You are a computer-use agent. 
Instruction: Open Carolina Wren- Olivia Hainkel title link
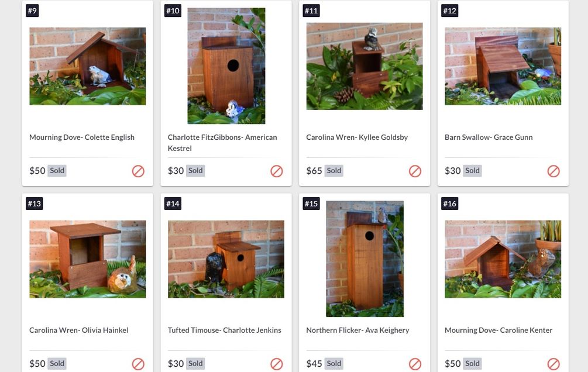[79, 330]
